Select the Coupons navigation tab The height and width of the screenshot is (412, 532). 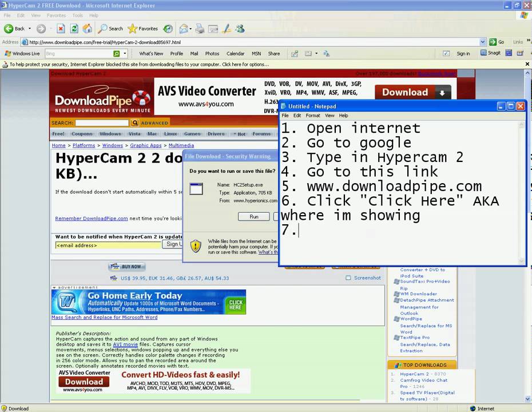tap(82, 134)
